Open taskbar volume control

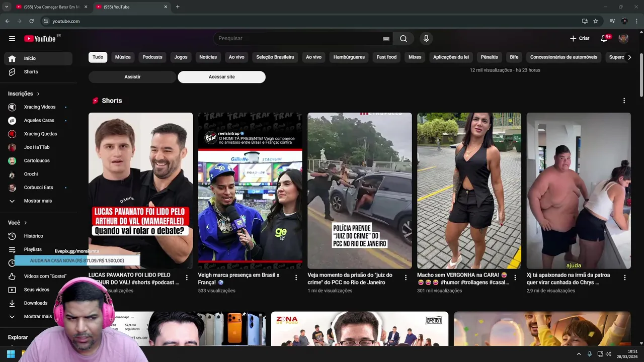608,354
